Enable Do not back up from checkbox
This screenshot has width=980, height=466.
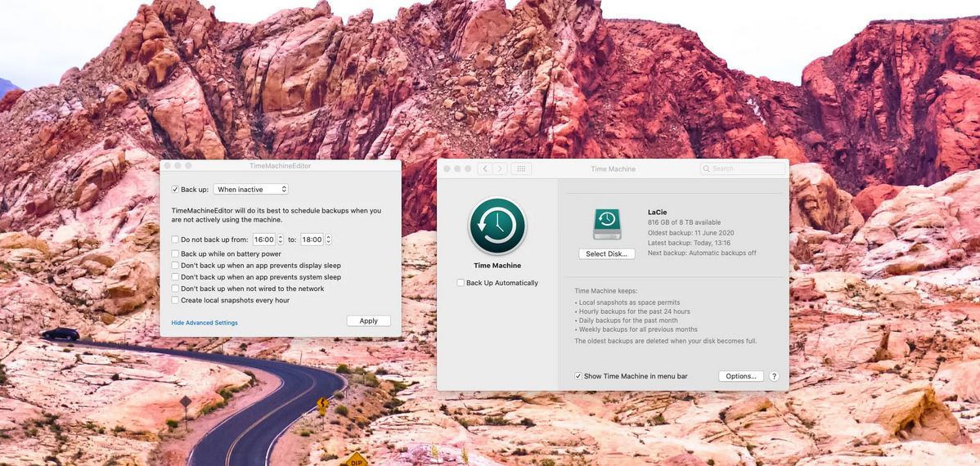coord(175,240)
